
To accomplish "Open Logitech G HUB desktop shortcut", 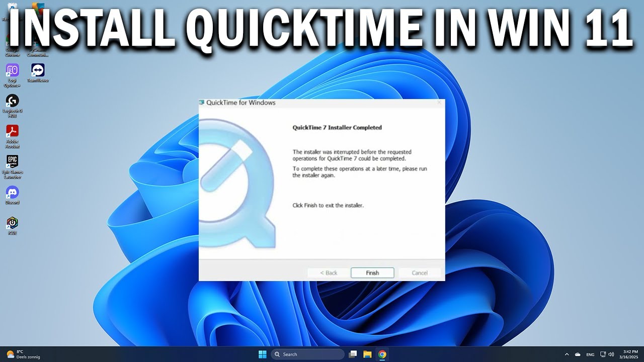I will (x=12, y=106).
